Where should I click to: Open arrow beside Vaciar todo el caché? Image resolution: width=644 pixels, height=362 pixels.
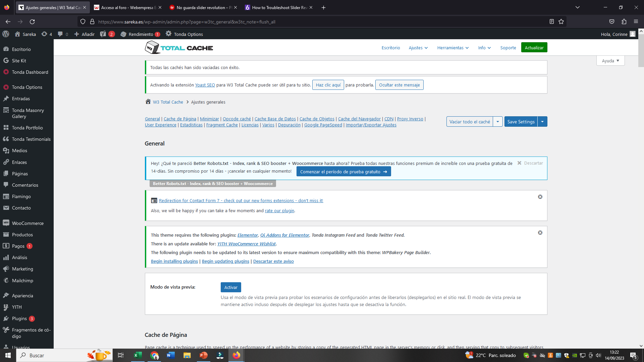tap(498, 122)
